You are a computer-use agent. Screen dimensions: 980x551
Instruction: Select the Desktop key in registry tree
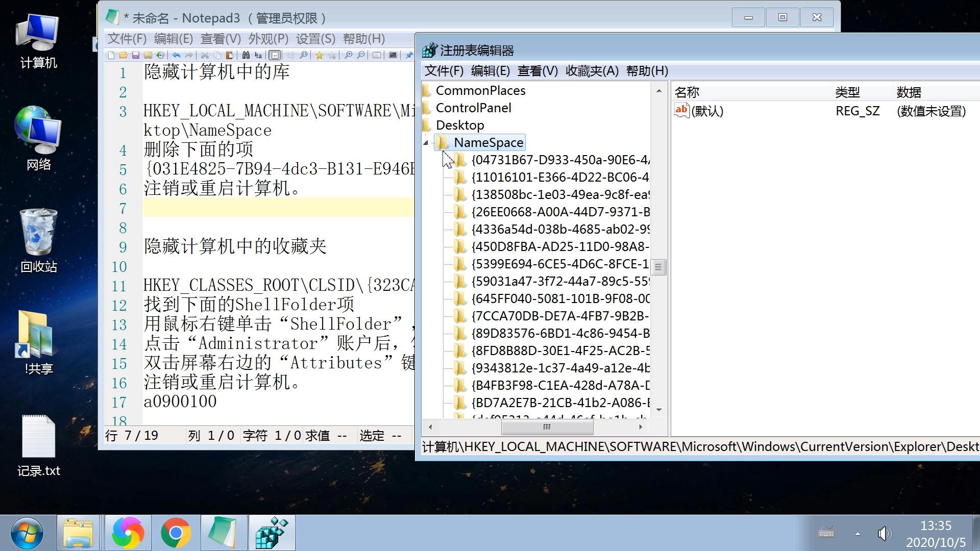tap(459, 125)
